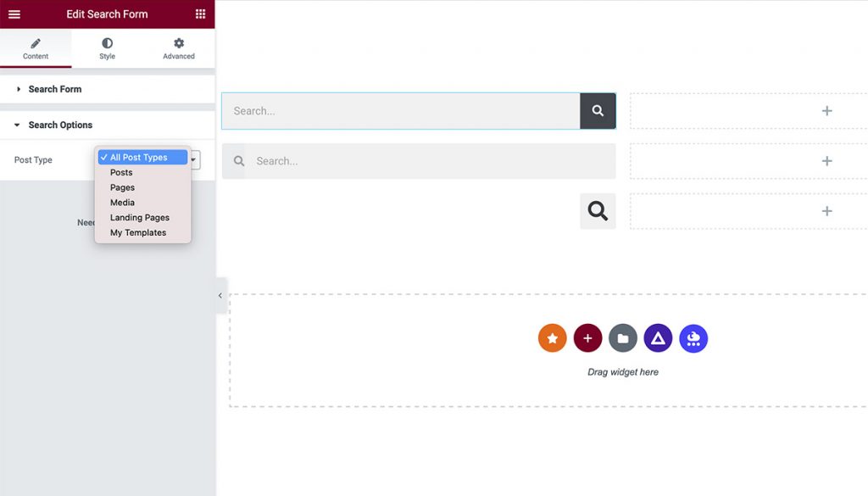Select the My Templates option
Viewport: 868px width, 496px height.
point(138,232)
